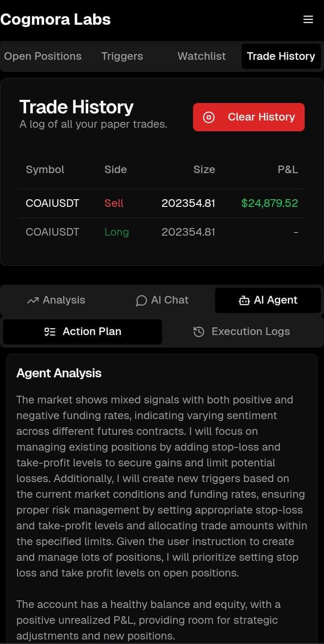Click the Cogmora Labs logo title
The image size is (324, 644).
(55, 19)
